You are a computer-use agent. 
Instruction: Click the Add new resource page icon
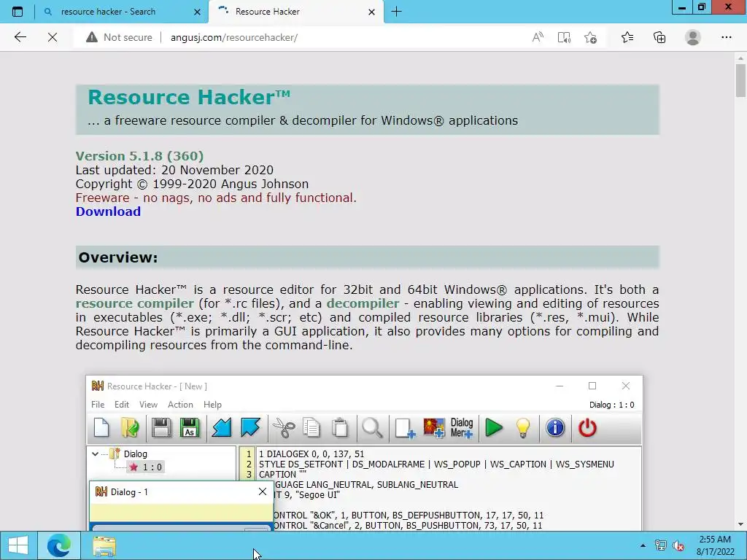(405, 427)
